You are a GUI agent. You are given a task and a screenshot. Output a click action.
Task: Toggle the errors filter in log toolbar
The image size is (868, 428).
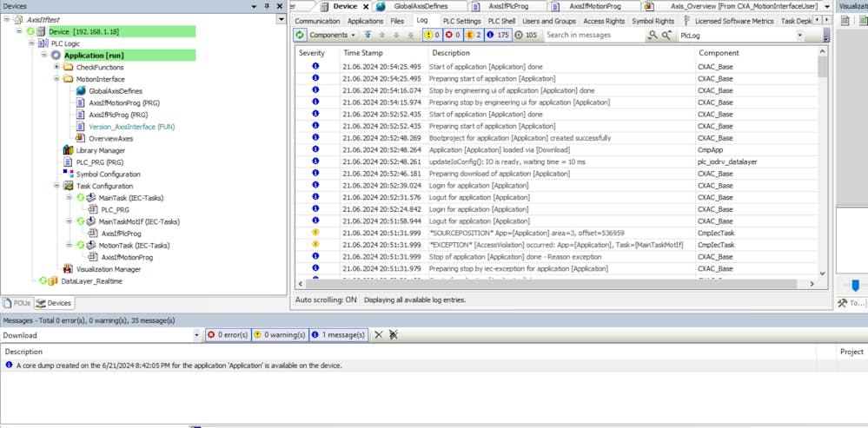(453, 36)
